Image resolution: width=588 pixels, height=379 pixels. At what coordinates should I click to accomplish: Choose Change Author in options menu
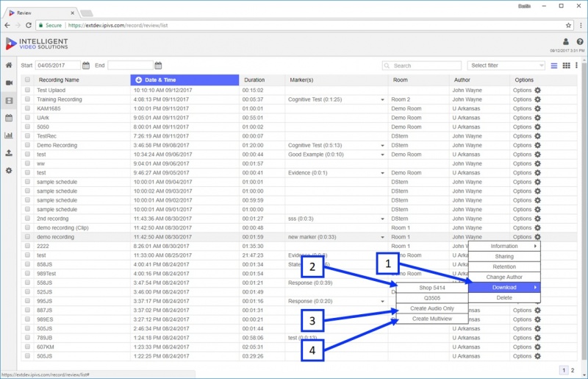click(504, 277)
